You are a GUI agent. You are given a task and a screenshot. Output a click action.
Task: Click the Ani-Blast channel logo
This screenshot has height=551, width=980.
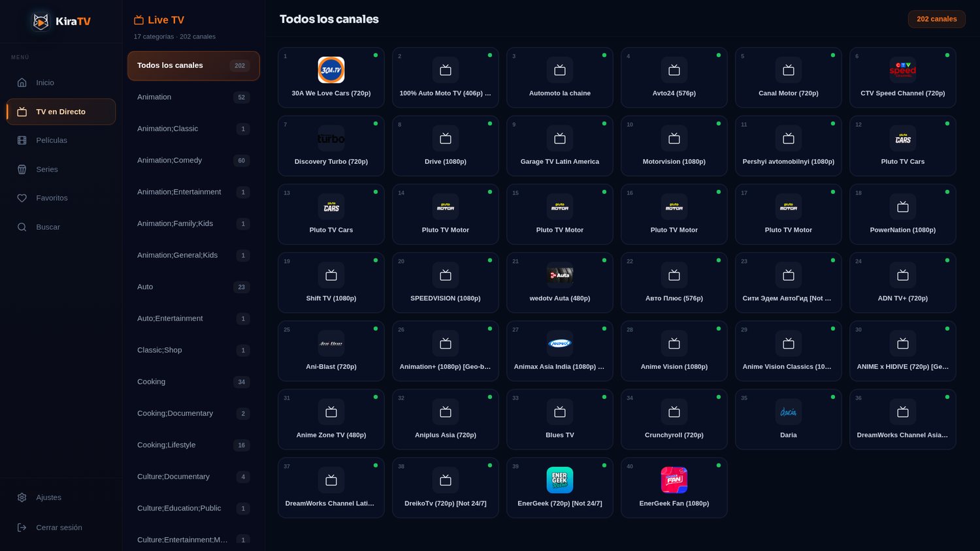click(x=331, y=343)
